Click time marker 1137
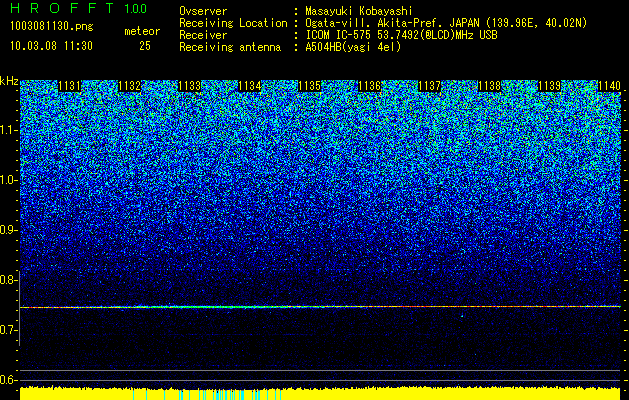 coord(429,86)
